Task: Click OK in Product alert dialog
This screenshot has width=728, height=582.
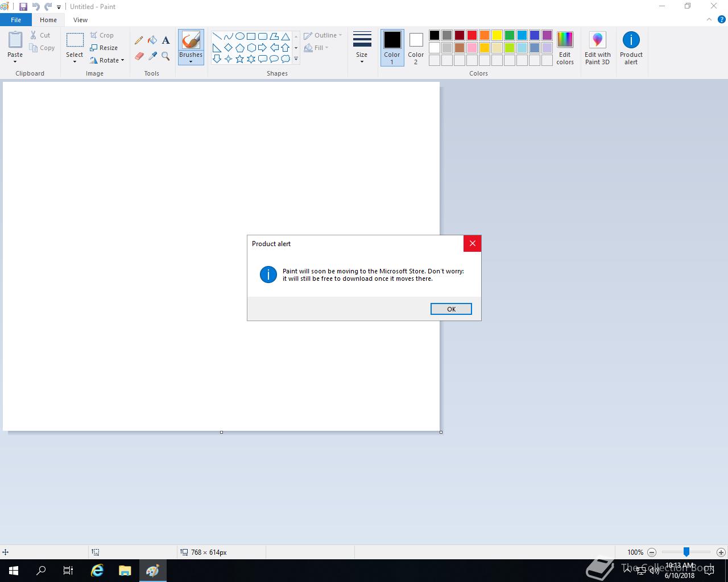Action: [451, 309]
